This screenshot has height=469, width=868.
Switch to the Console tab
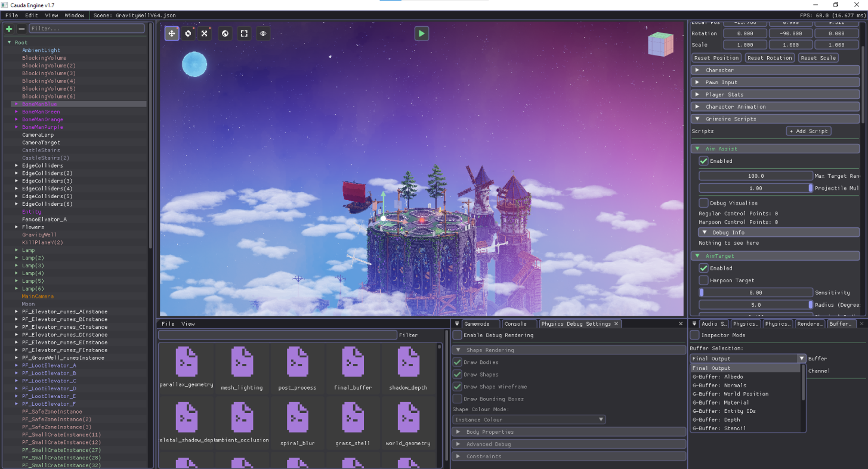click(x=515, y=324)
